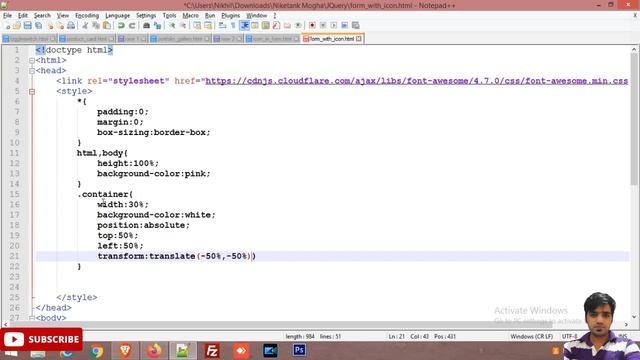Open a file via the Open toolbar icon
The height and width of the screenshot is (360, 640).
click(x=17, y=26)
